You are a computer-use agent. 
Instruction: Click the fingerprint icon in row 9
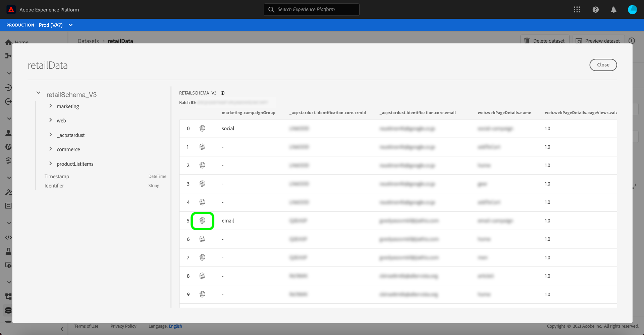pyautogui.click(x=202, y=295)
